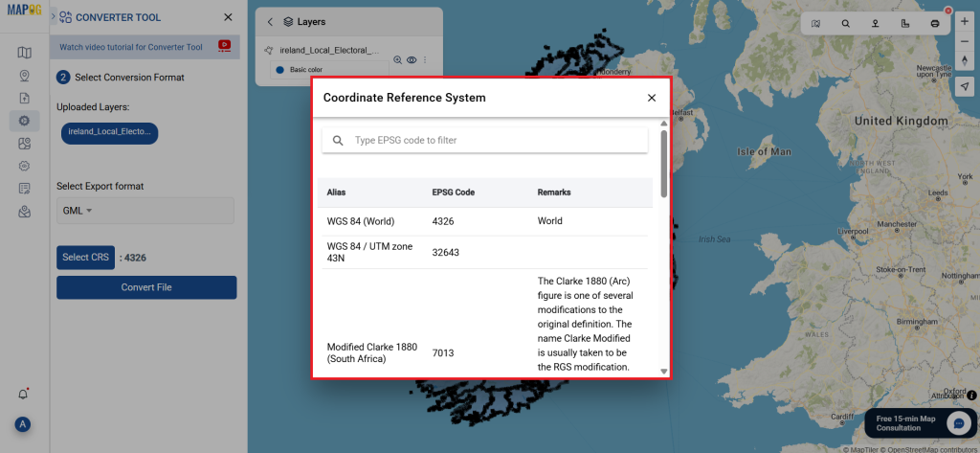Viewport: 980px width, 453px height.
Task: Click Select CRS button
Action: pyautogui.click(x=85, y=258)
